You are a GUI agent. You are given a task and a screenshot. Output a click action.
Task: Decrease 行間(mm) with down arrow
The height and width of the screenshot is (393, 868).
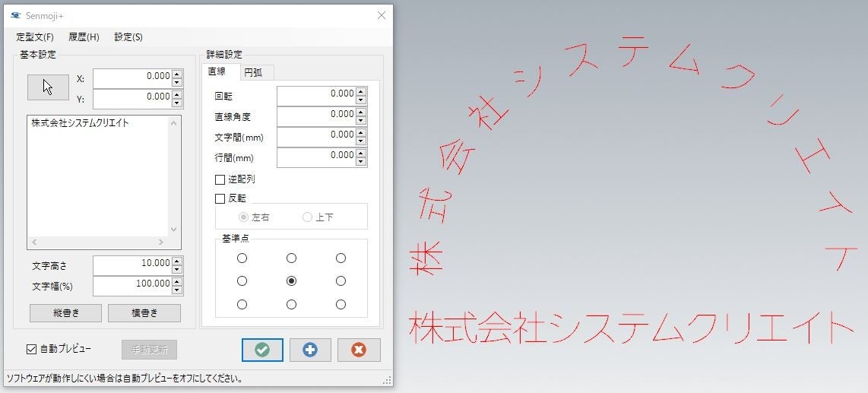tap(361, 162)
